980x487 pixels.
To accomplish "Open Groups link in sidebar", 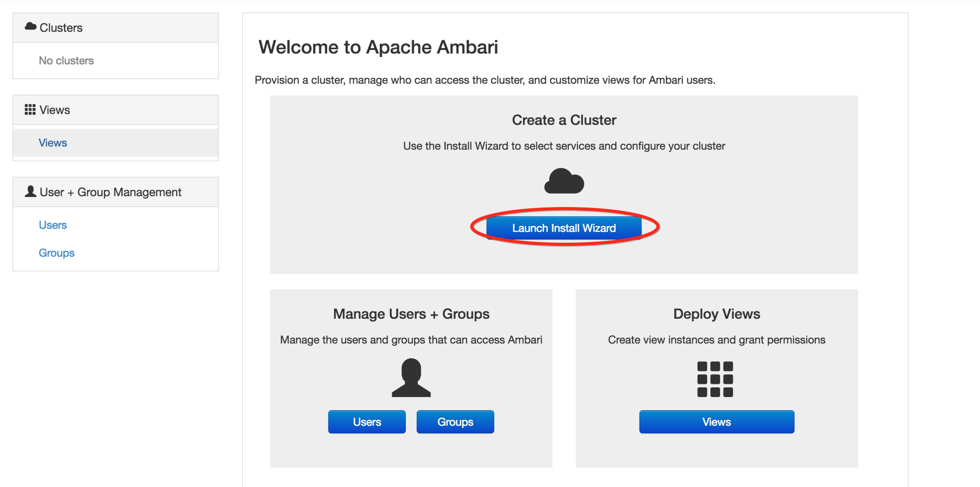I will (57, 253).
